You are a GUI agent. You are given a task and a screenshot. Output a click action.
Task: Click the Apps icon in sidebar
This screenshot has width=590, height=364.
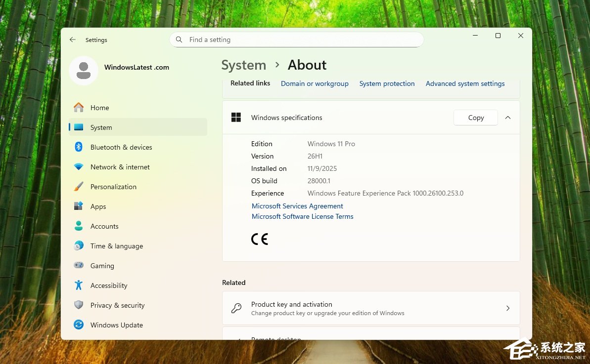pyautogui.click(x=79, y=206)
